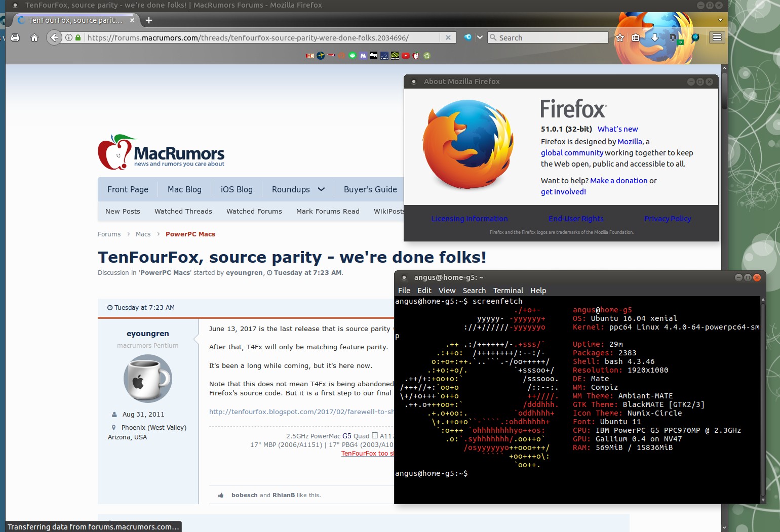Close the TenFourFox tab

pyautogui.click(x=132, y=20)
